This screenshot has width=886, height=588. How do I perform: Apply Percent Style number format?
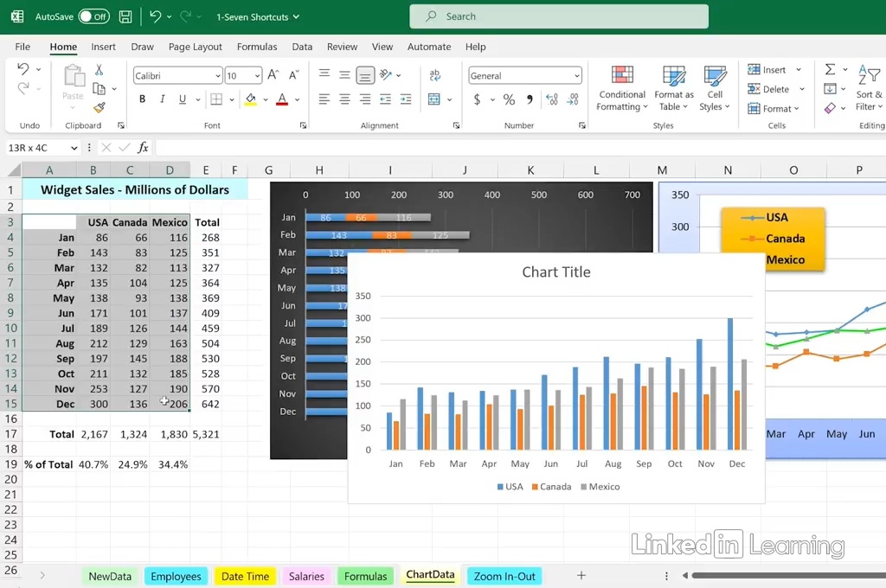click(509, 99)
